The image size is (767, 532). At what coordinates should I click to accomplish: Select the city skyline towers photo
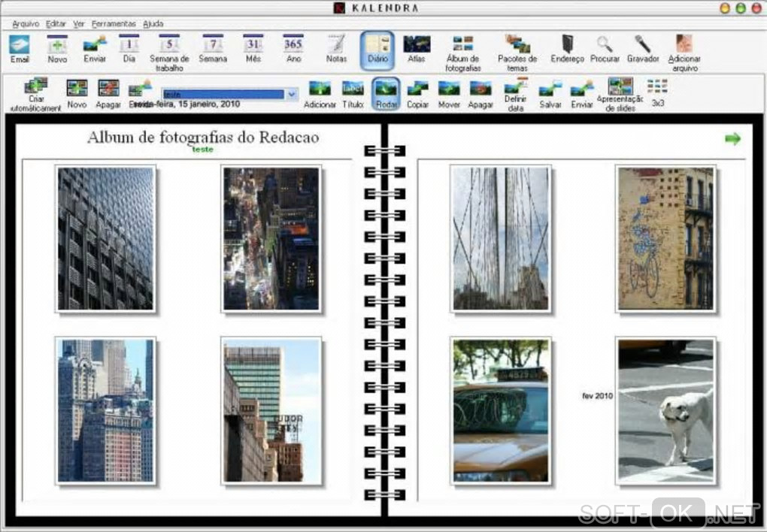(x=106, y=411)
